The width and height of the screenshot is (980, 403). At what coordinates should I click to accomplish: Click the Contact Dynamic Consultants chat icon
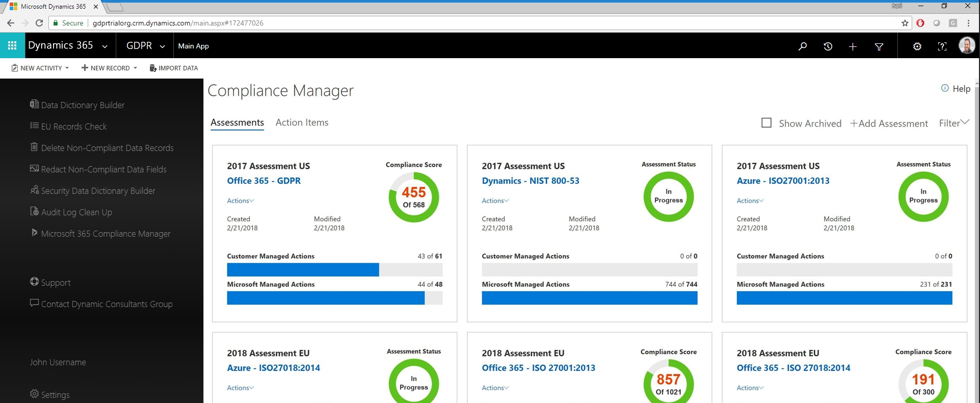pos(34,303)
